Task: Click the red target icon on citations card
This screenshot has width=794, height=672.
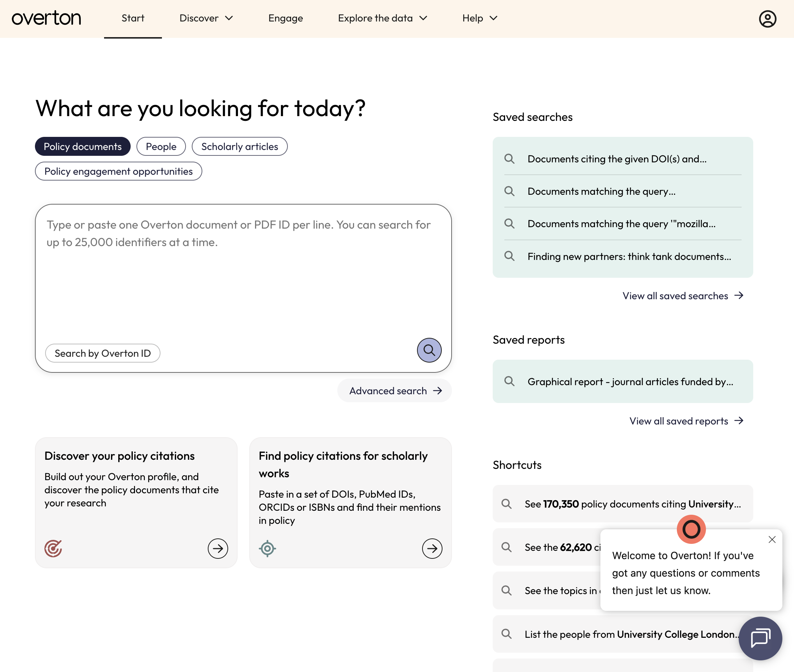Action: pos(53,548)
